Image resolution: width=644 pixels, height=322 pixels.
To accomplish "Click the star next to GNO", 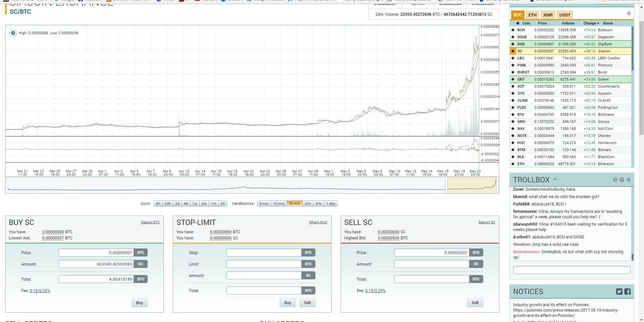I will [x=513, y=122].
